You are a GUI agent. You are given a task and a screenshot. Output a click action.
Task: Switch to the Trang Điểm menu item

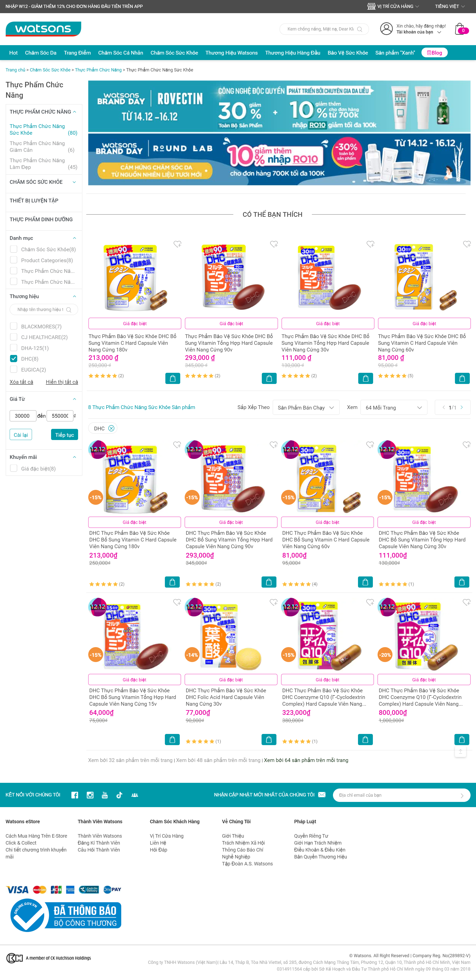pyautogui.click(x=77, y=53)
